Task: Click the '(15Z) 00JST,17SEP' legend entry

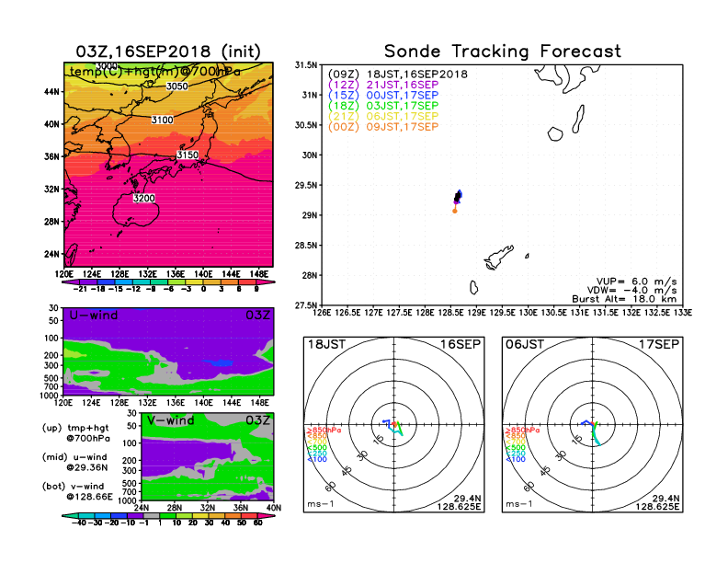Action: point(383,96)
